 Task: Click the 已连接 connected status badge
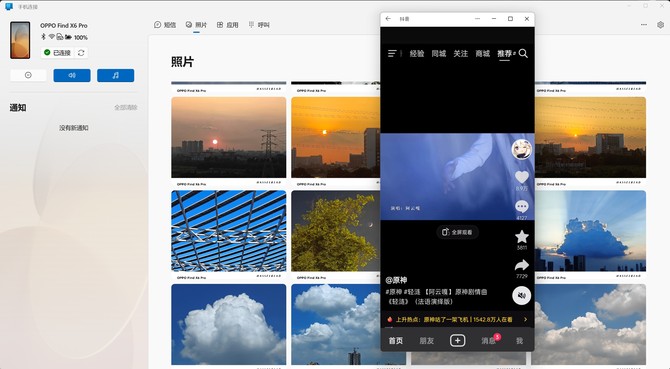tap(58, 53)
